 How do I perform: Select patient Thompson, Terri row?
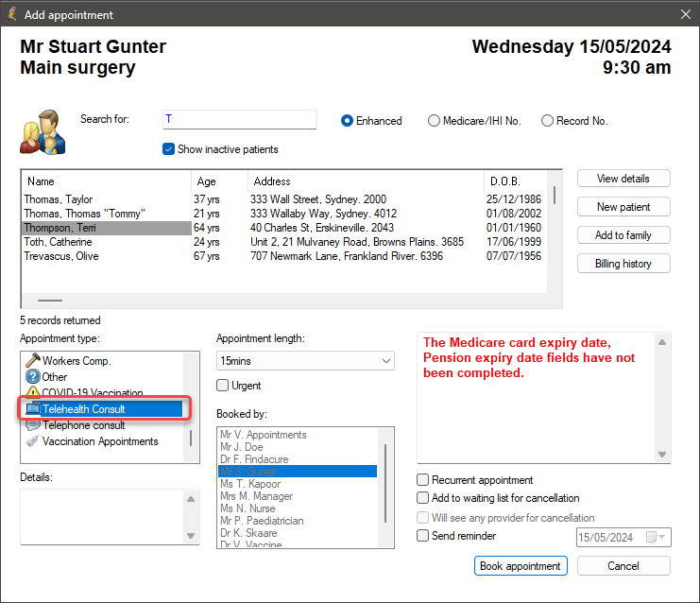tap(282, 228)
